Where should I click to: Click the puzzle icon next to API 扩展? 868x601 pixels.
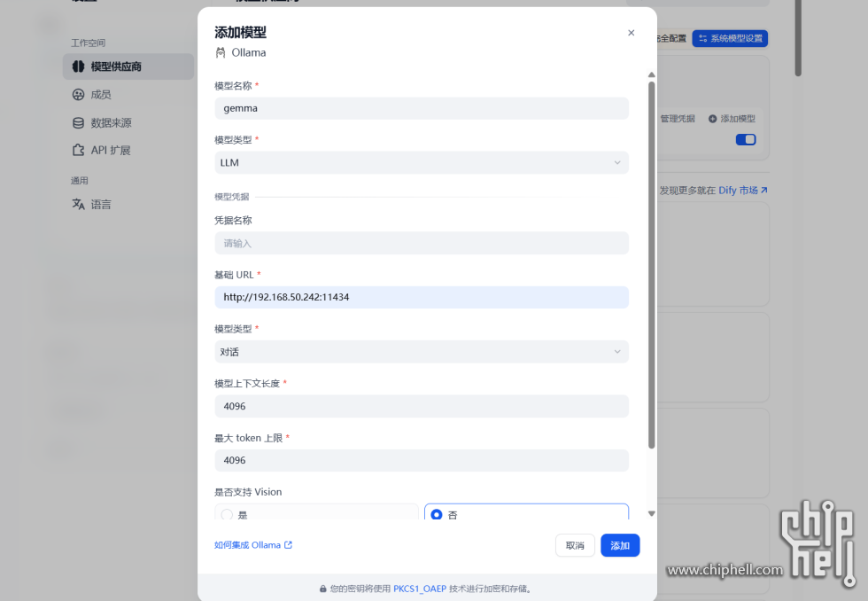click(78, 150)
